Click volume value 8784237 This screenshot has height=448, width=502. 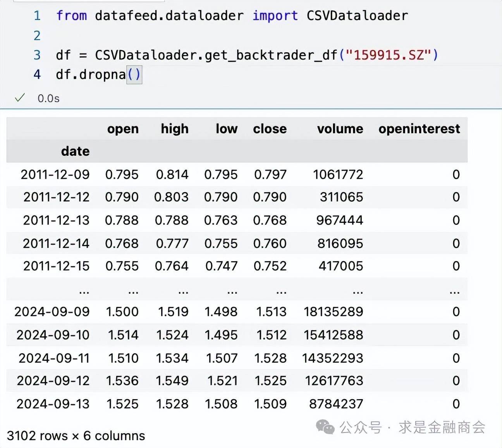click(x=336, y=404)
